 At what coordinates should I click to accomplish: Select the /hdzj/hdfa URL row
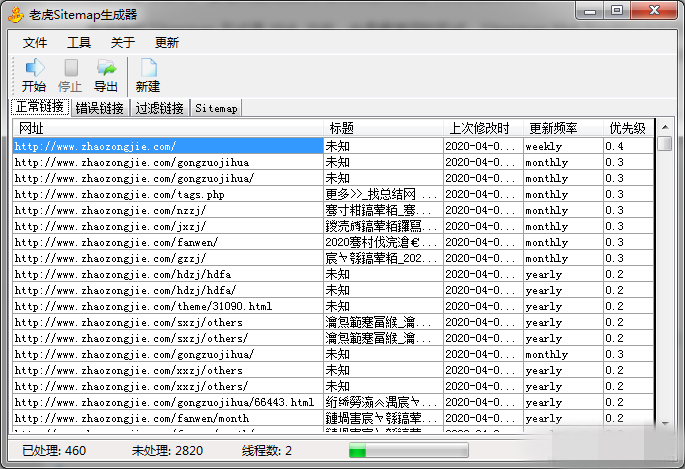point(333,274)
